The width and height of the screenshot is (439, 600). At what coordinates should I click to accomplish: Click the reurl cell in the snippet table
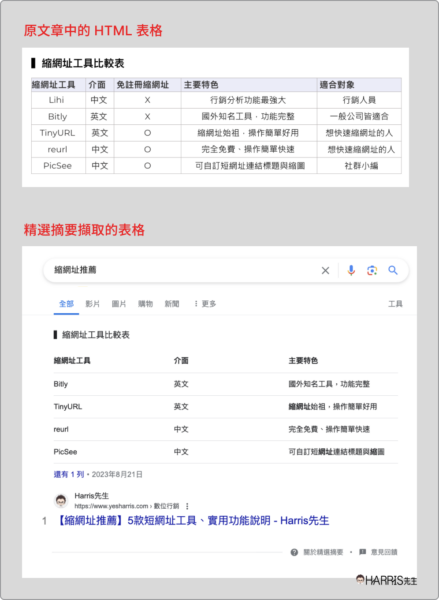(61, 429)
